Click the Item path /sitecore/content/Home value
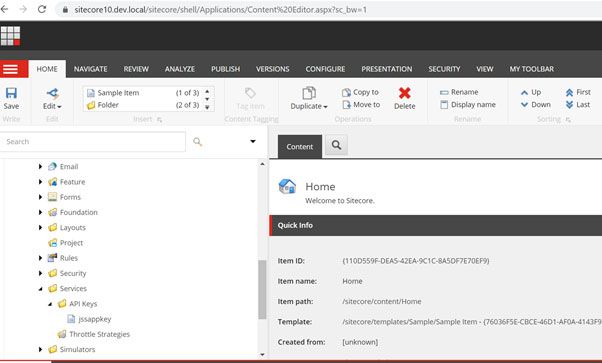The width and height of the screenshot is (602, 363). [x=382, y=302]
